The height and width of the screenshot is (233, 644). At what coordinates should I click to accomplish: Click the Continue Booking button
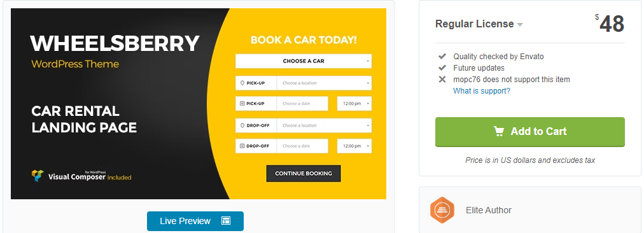[304, 173]
